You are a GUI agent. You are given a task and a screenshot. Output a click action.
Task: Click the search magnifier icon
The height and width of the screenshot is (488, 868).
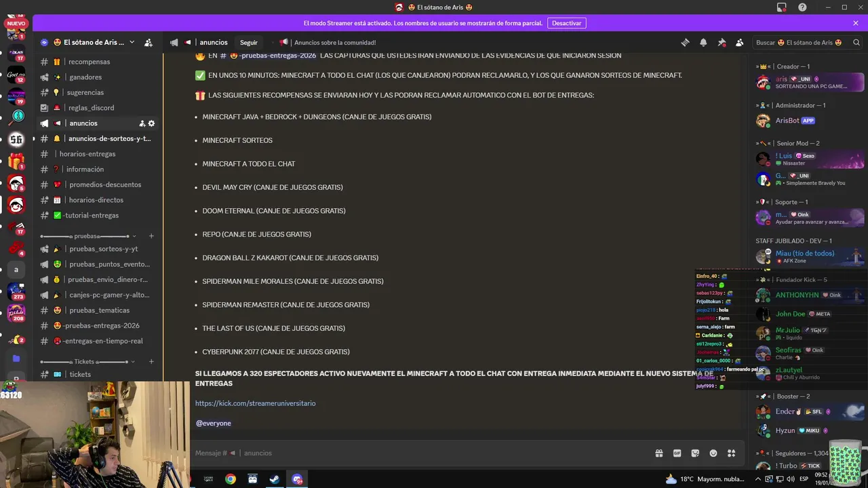tap(856, 42)
